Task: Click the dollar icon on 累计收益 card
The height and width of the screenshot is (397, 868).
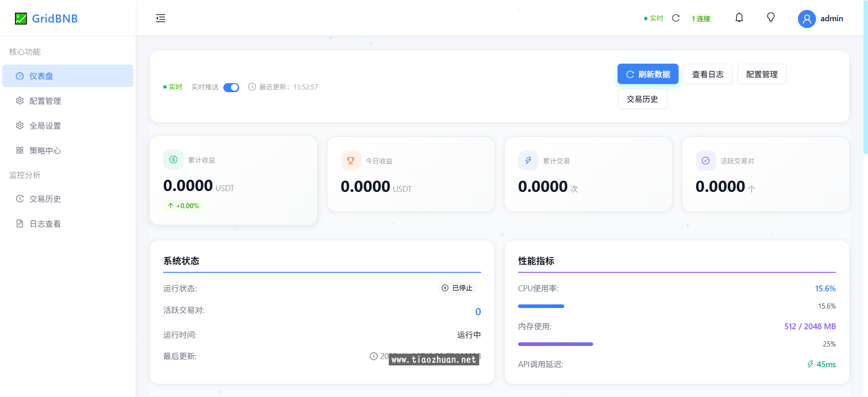Action: 173,159
